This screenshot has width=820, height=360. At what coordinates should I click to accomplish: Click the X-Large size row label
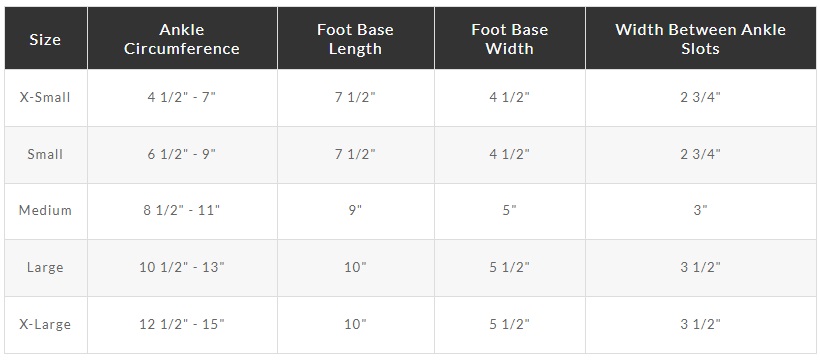point(45,324)
